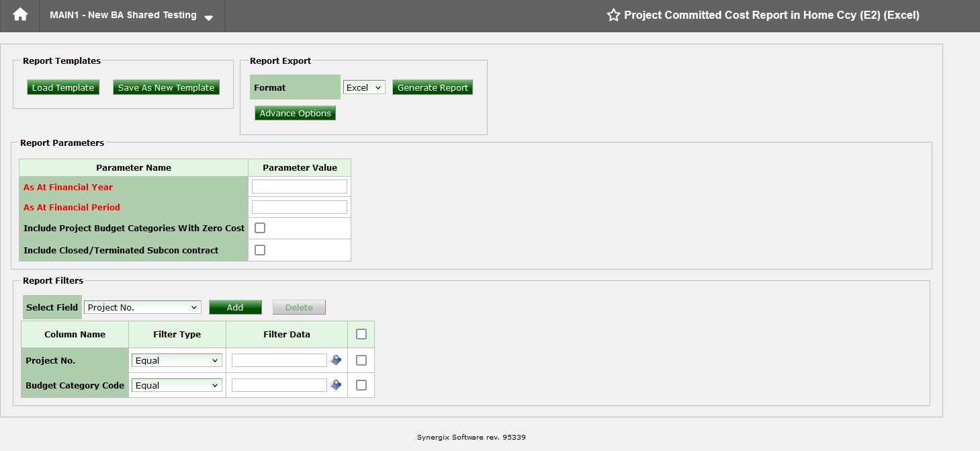Open the lookup icon for Budget Category Code filter
Viewport: 980px width, 451px height.
click(336, 384)
